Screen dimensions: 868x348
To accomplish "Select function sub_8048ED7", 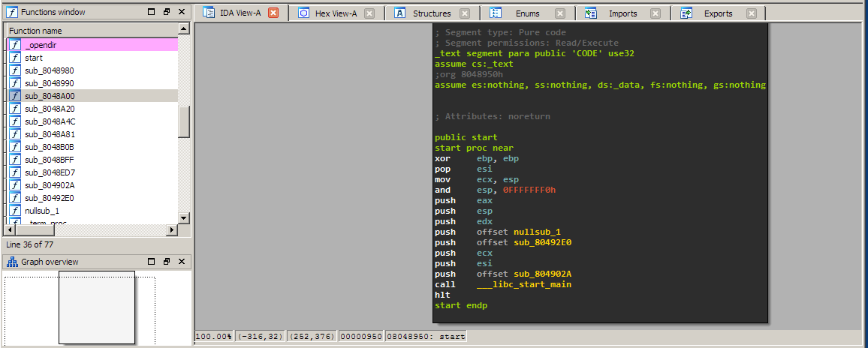I will pyautogui.click(x=92, y=172).
